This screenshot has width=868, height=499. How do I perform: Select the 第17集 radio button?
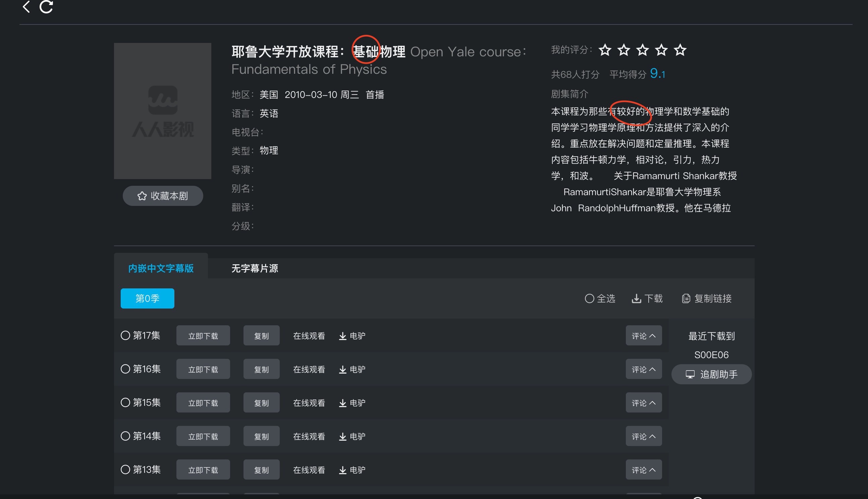click(125, 335)
